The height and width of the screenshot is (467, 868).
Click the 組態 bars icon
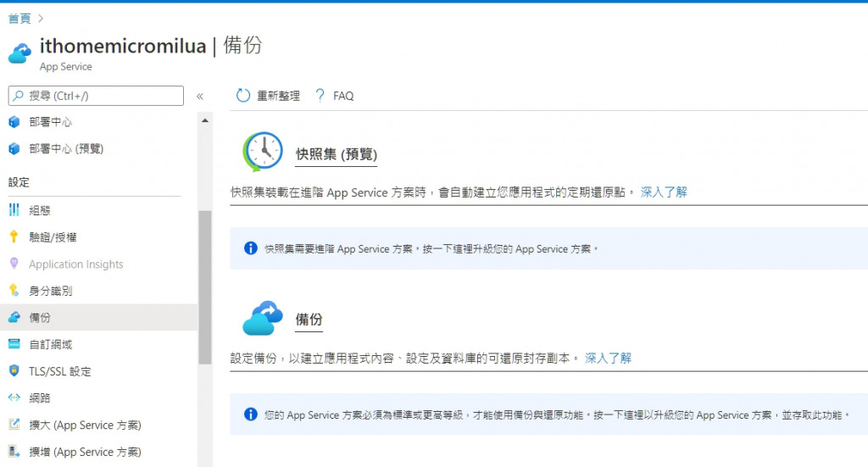[14, 209]
